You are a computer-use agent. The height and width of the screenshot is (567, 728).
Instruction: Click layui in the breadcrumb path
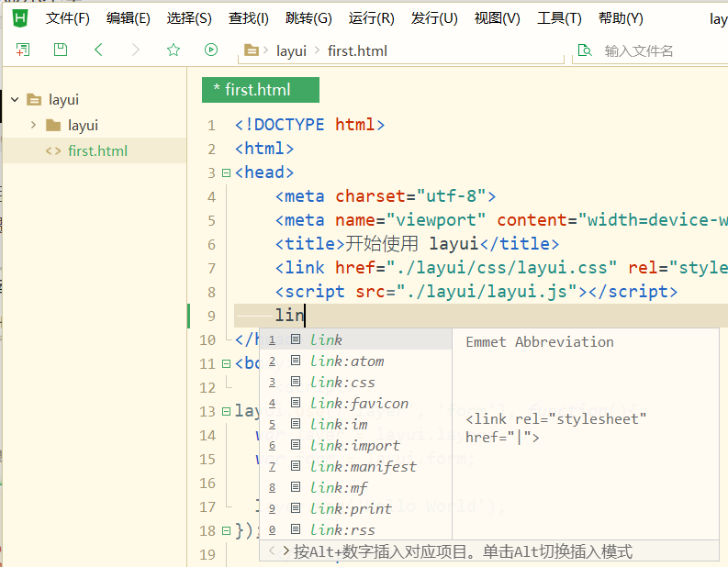[x=291, y=51]
